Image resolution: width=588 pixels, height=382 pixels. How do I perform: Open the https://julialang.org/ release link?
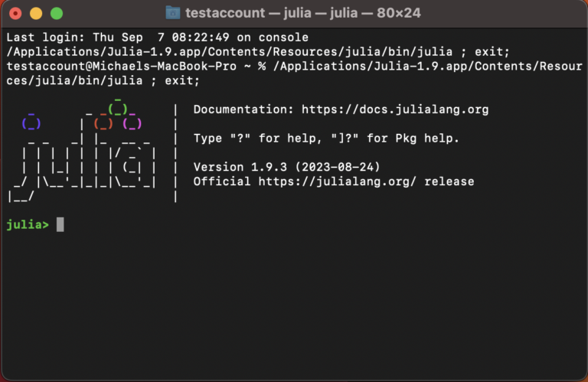tap(337, 181)
